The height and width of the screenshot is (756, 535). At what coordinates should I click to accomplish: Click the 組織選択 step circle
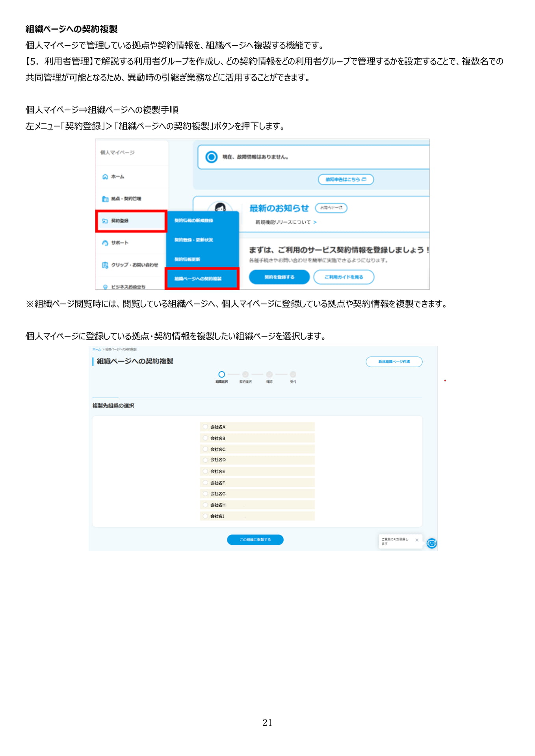tap(222, 374)
